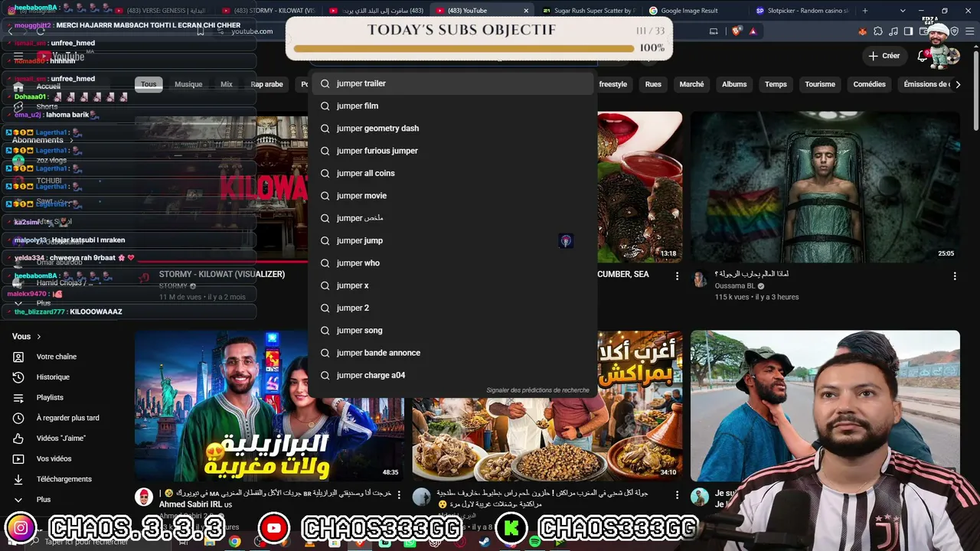Select the Albums filter chip
The image size is (980, 551).
point(734,84)
